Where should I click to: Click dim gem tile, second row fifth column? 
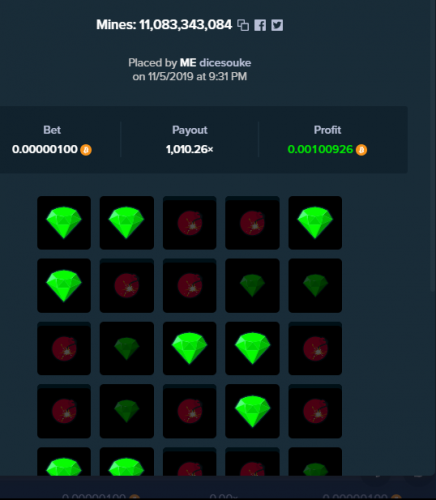pyautogui.click(x=315, y=286)
